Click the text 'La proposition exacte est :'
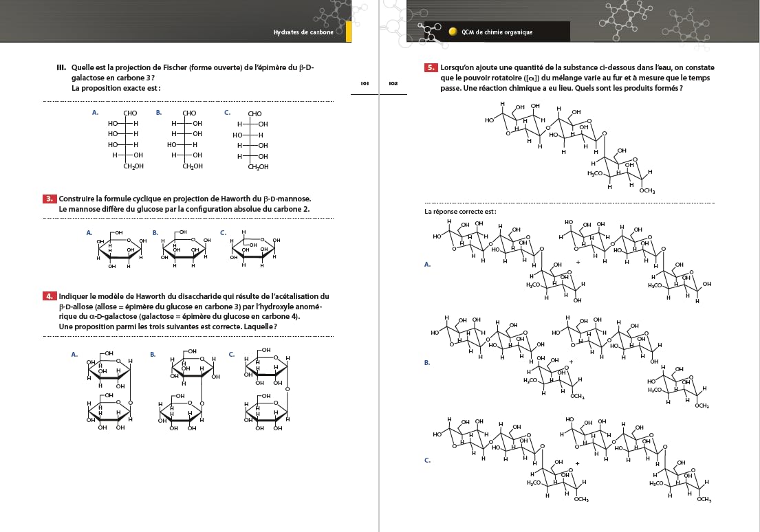The width and height of the screenshot is (760, 532). point(116,88)
